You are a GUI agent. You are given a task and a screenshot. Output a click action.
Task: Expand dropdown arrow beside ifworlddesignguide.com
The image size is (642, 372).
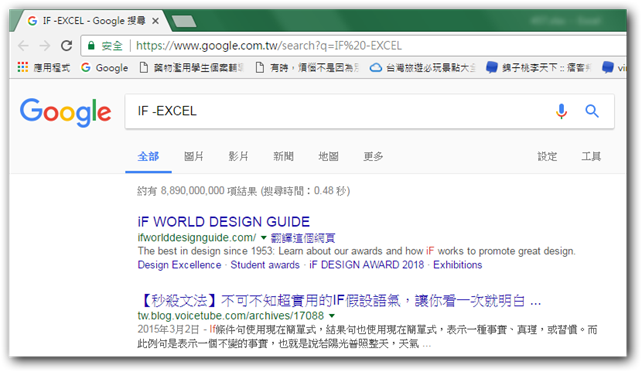click(264, 238)
